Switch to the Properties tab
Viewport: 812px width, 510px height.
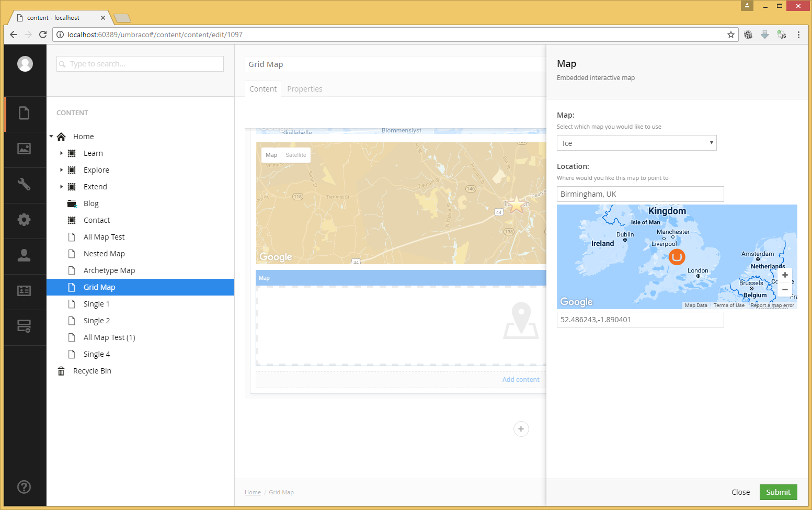click(304, 89)
